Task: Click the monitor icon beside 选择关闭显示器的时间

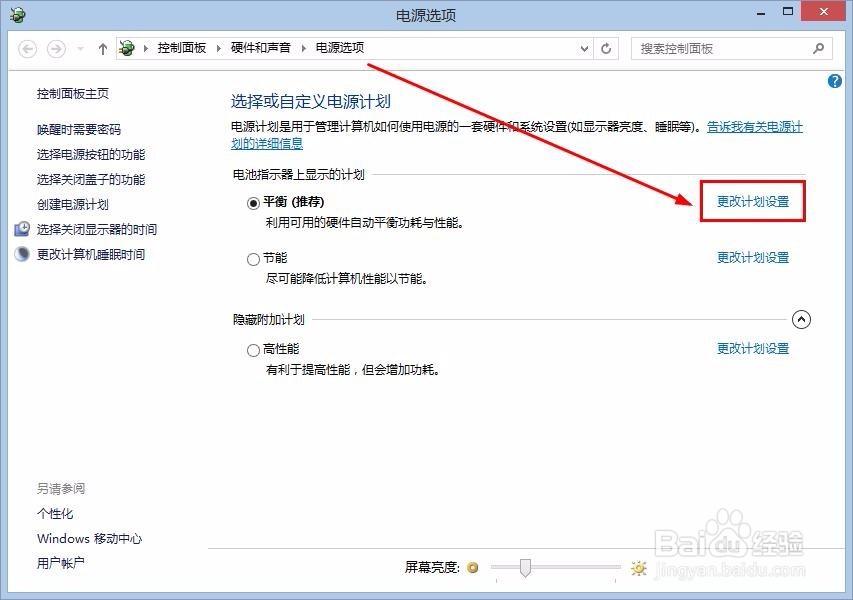Action: pyautogui.click(x=22, y=229)
